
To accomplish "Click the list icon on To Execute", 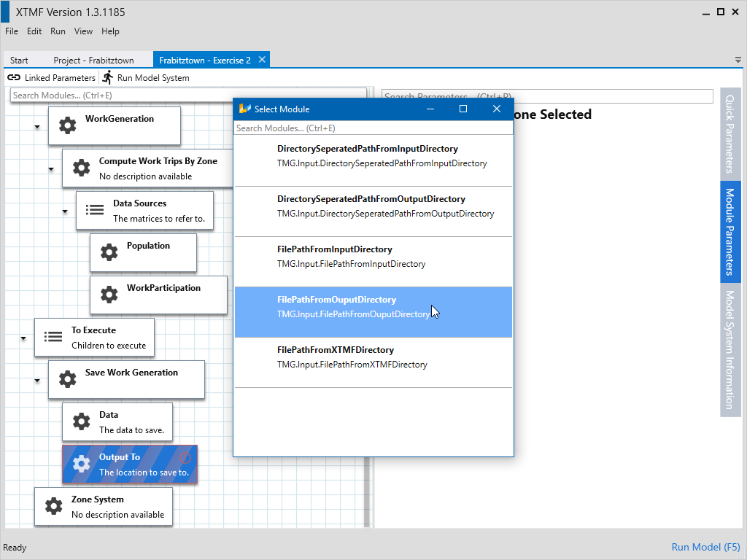I will 53,337.
